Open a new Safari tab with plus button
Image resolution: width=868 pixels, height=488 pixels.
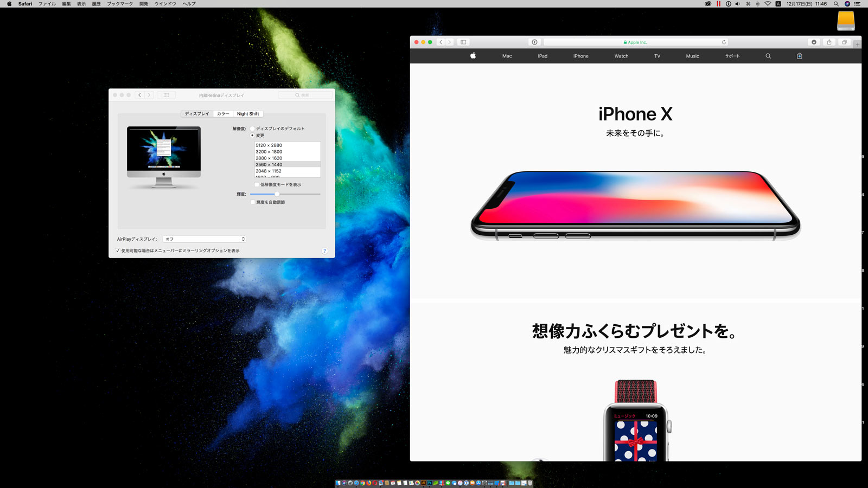click(x=858, y=44)
